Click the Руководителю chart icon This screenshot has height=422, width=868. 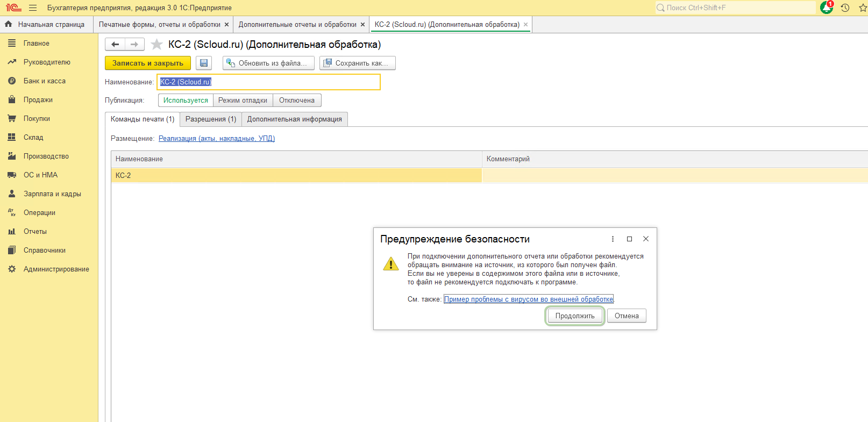(x=12, y=62)
